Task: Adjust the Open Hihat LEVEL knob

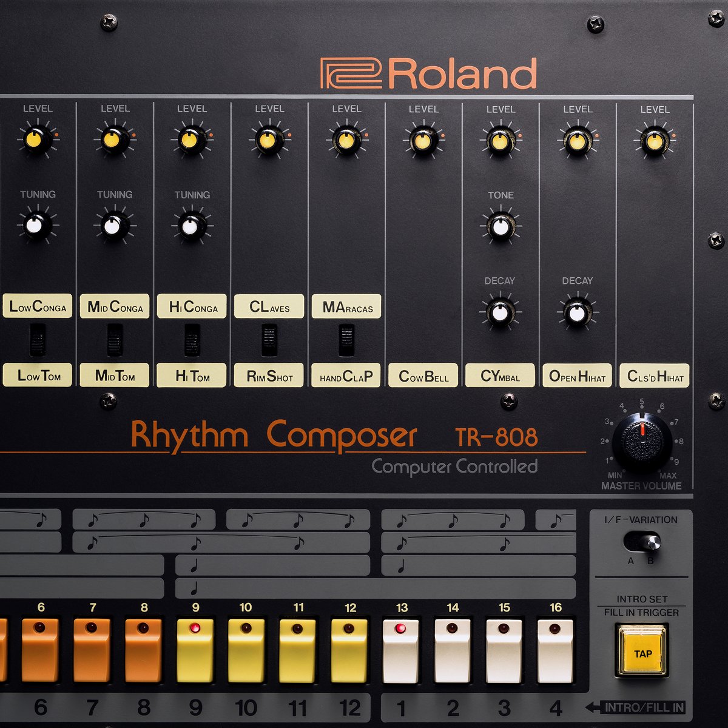Action: (578, 141)
